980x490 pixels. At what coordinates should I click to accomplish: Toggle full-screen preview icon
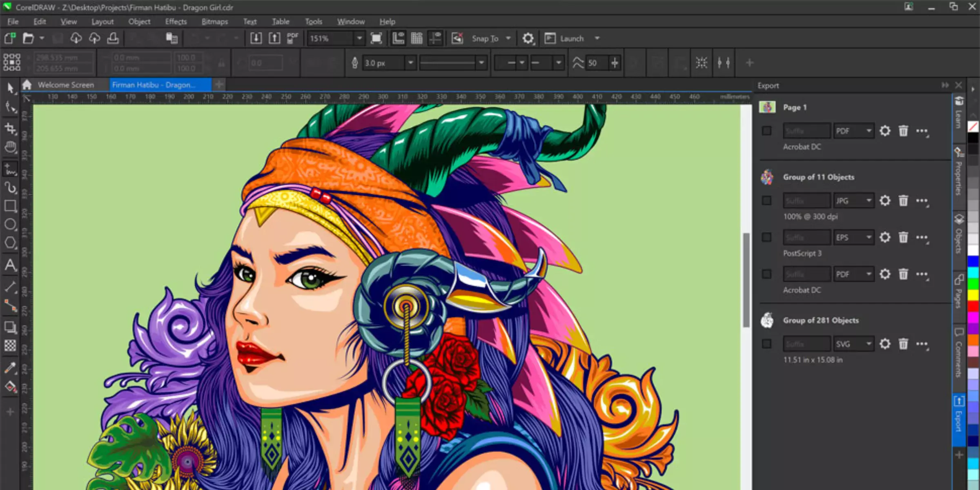(376, 38)
